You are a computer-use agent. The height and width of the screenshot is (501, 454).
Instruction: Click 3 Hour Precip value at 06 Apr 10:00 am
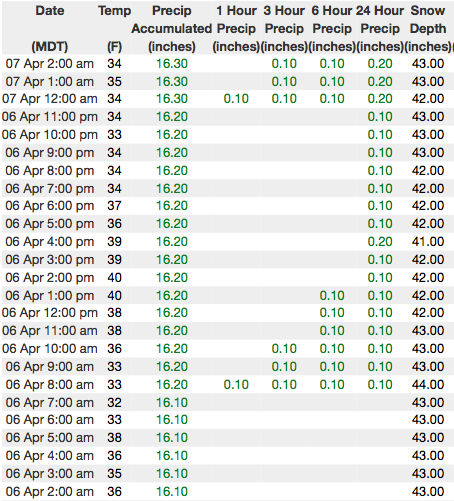(284, 348)
